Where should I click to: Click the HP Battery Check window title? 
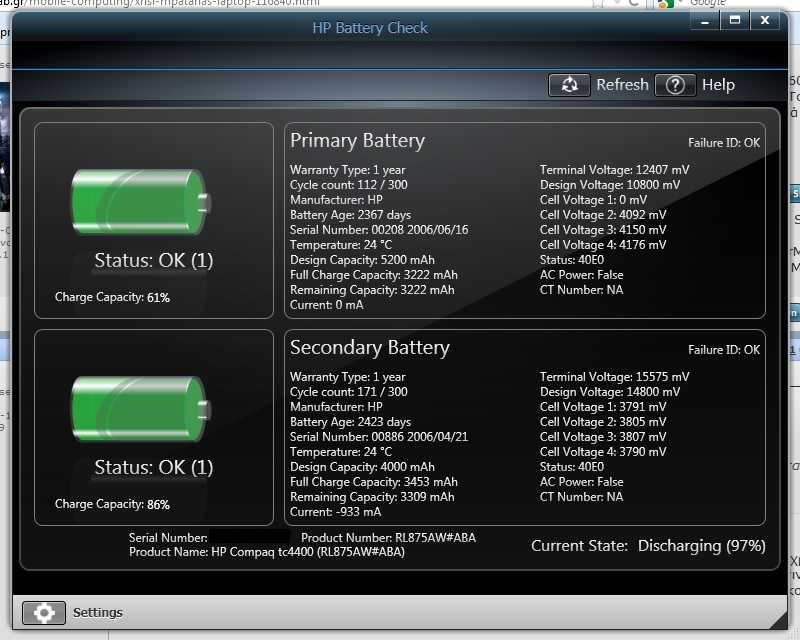(x=370, y=28)
